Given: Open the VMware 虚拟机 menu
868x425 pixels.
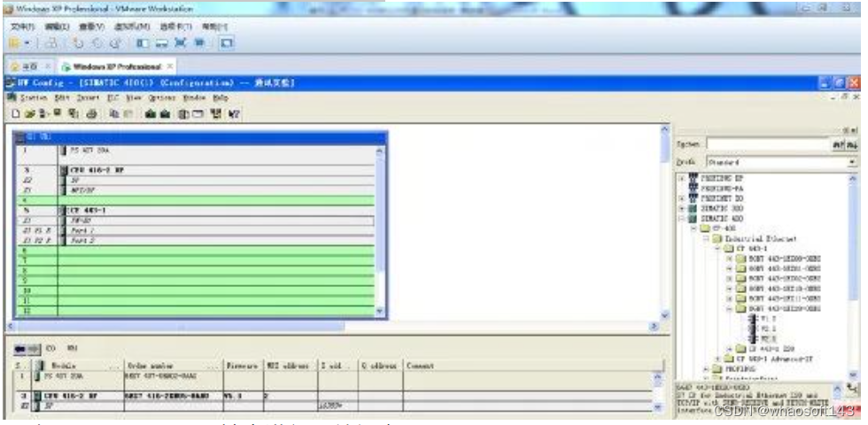Looking at the screenshot, I should (132, 26).
